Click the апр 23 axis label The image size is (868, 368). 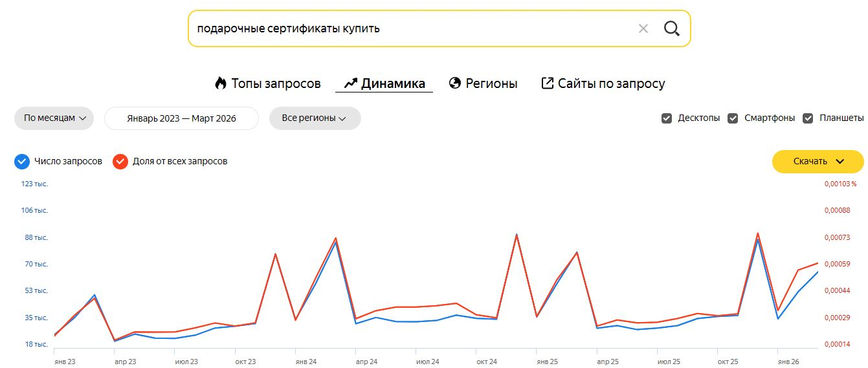point(125,362)
